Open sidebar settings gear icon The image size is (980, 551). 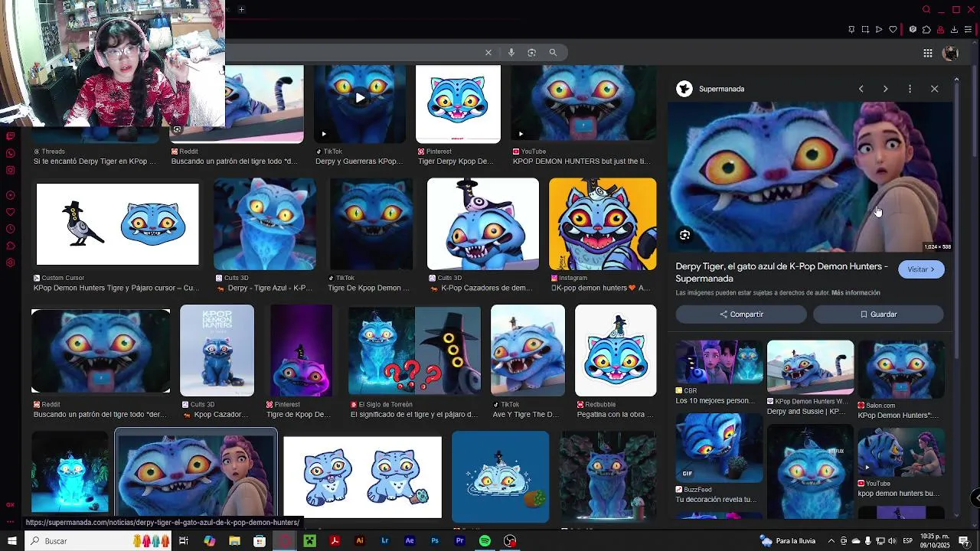pos(11,262)
